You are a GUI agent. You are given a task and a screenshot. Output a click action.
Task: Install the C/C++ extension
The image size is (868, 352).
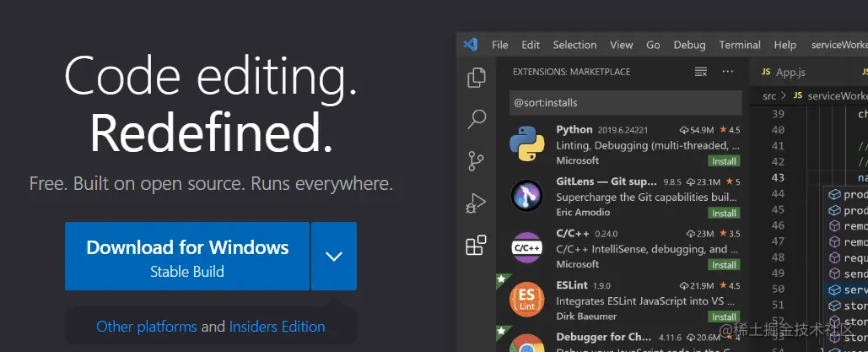click(724, 265)
